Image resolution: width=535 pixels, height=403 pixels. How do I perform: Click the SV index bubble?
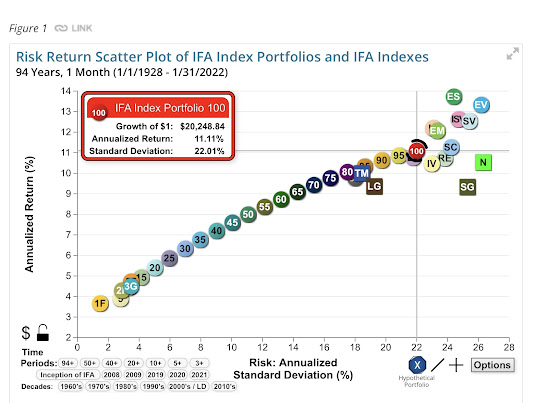tap(469, 121)
